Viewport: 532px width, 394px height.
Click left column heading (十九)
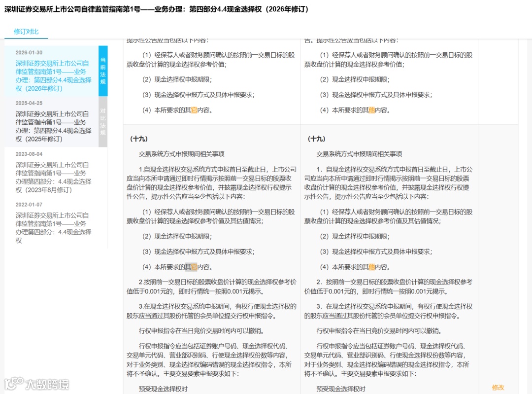[138, 139]
